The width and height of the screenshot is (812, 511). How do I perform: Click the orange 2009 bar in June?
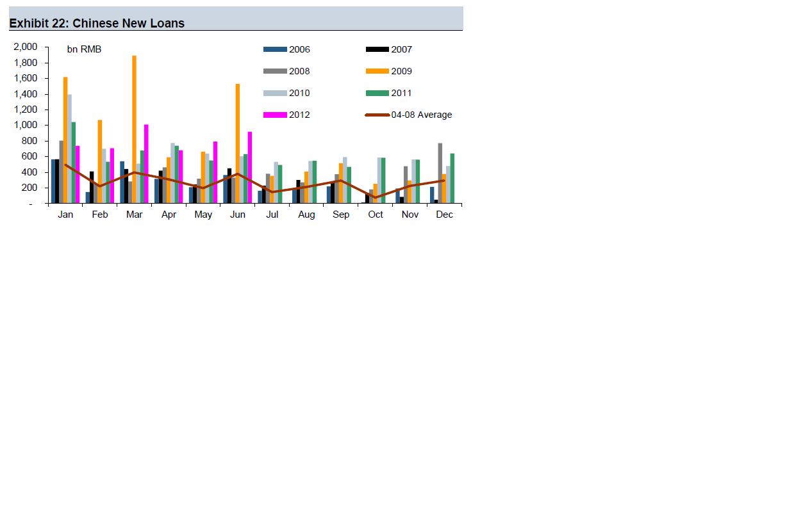click(x=238, y=143)
